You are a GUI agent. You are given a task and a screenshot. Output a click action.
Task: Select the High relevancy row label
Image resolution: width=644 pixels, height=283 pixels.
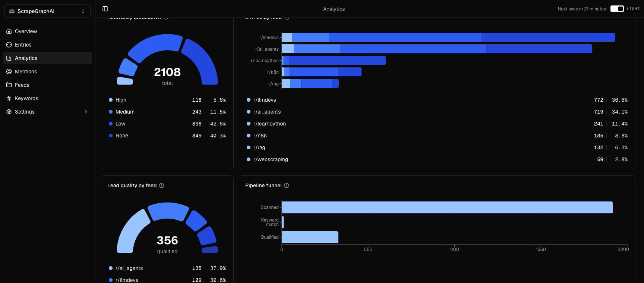pyautogui.click(x=121, y=100)
